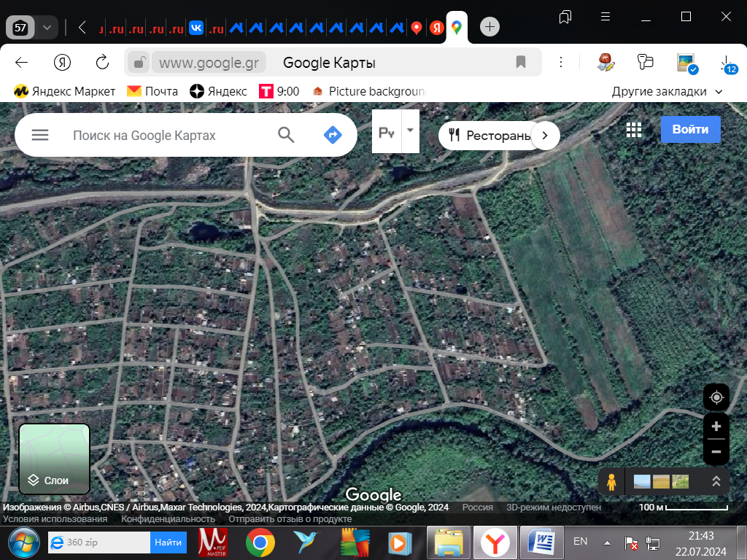747x560 pixels.
Task: Open Условия использования link
Action: click(55, 519)
